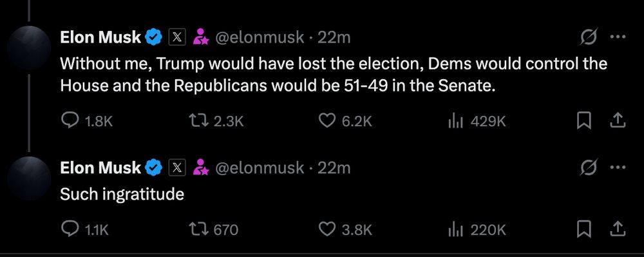This screenshot has height=257, width=644.
Task: Bookmark the 'Without me, Trump' tweet
Action: (583, 120)
